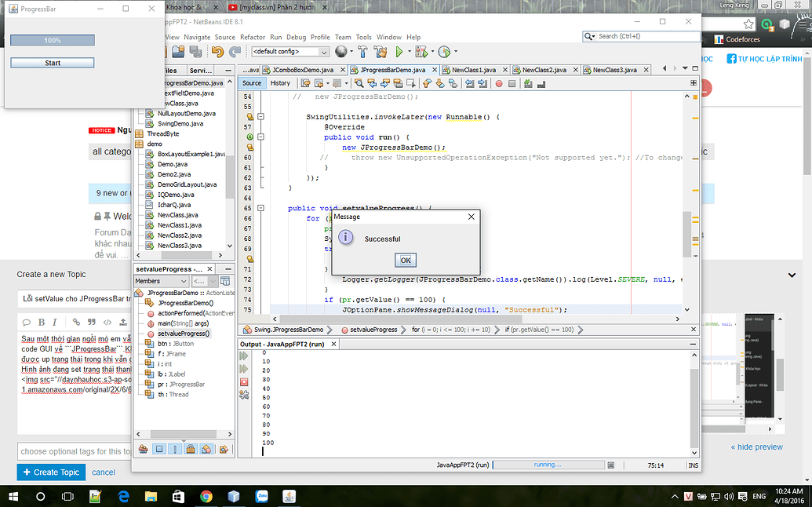
Task: Click the Start button in ProgressBar window
Action: point(53,63)
